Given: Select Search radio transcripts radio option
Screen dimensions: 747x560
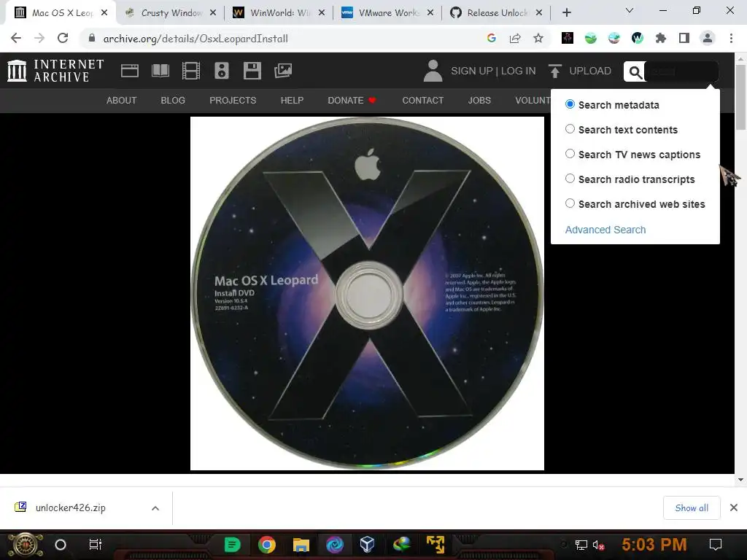Looking at the screenshot, I should pyautogui.click(x=570, y=179).
